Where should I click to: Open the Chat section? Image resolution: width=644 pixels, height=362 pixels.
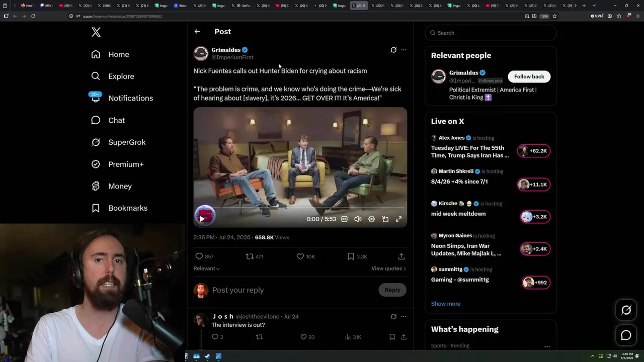pos(108,120)
